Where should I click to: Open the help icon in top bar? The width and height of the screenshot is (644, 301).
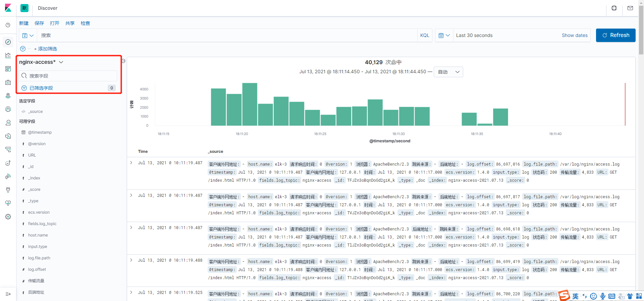click(x=614, y=8)
